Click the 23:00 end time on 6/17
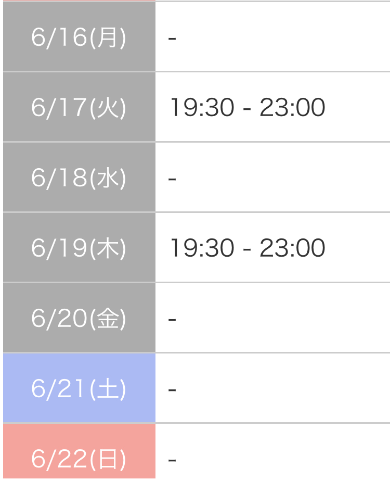Viewport: 390px width, 479px height. 292,107
